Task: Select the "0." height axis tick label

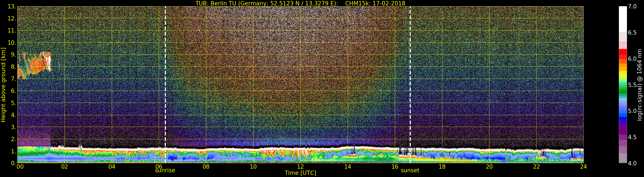Action: tap(14, 163)
